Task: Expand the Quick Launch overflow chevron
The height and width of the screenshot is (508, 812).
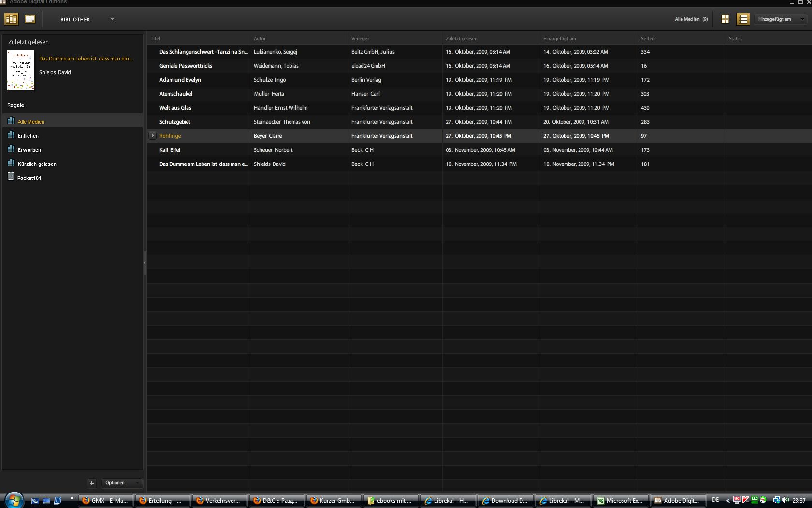Action: tap(72, 498)
